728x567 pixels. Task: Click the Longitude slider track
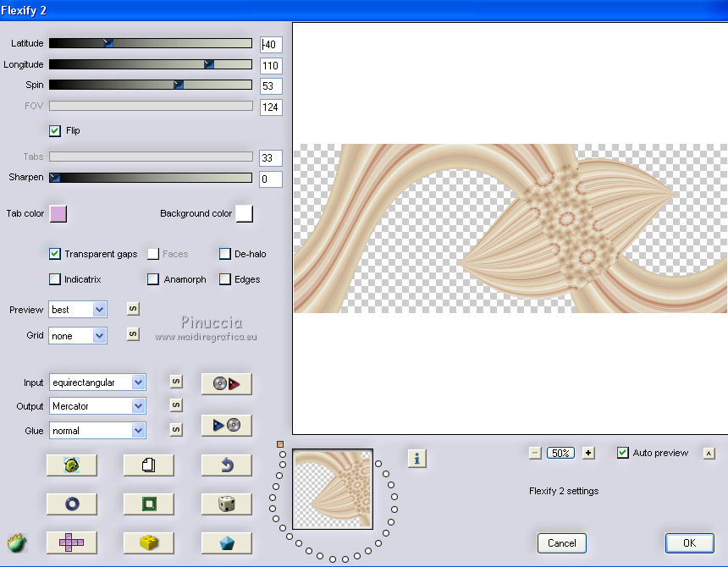pos(151,64)
